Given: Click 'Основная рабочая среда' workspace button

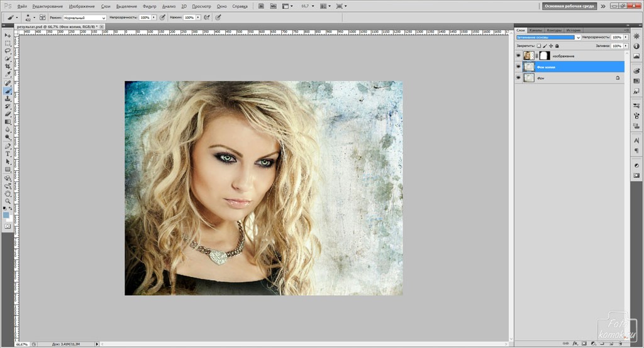Looking at the screenshot, I should point(569,6).
